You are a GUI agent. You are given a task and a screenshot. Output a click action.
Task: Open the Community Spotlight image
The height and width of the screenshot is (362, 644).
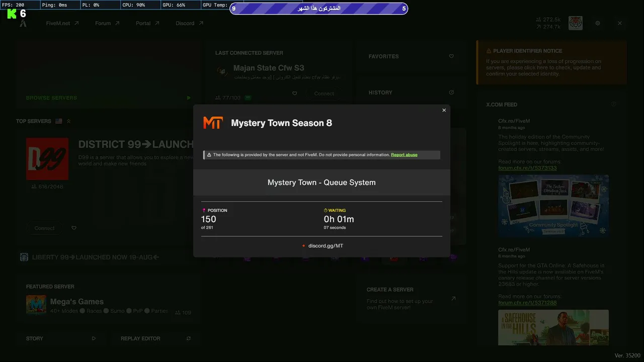pyautogui.click(x=553, y=206)
